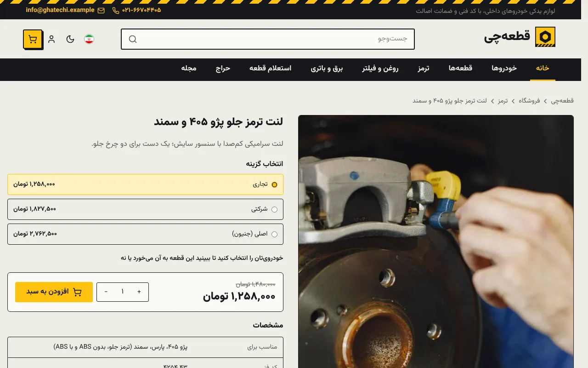Open the استعلام قطعه menu item

pyautogui.click(x=271, y=69)
